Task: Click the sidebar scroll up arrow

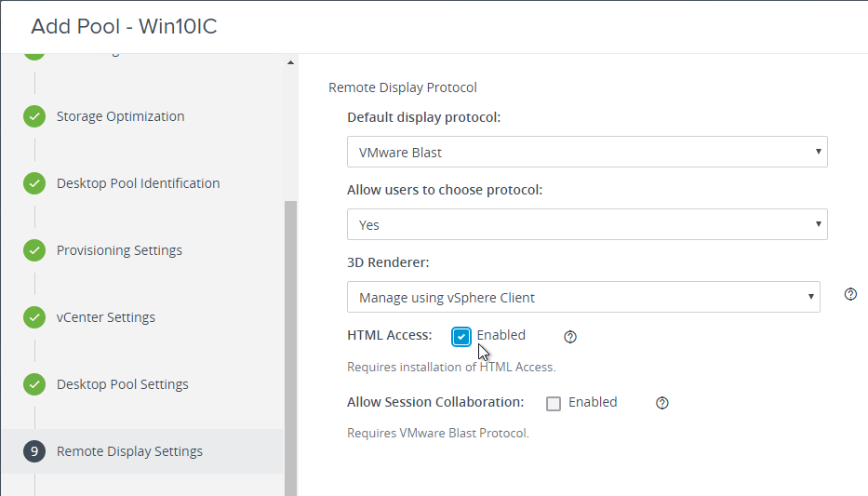Action: [x=290, y=62]
